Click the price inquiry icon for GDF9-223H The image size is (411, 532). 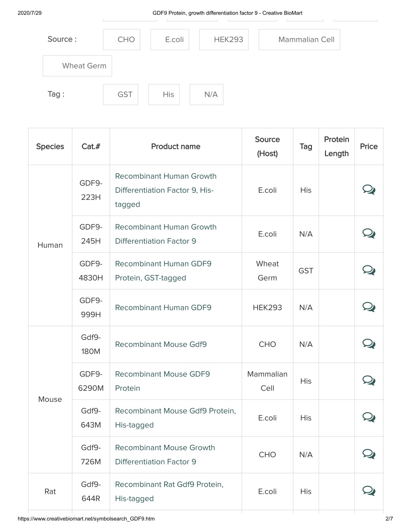click(x=368, y=190)
